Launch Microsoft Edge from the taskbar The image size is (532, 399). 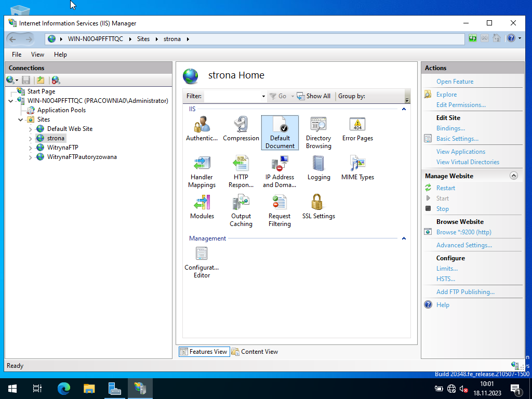point(64,389)
